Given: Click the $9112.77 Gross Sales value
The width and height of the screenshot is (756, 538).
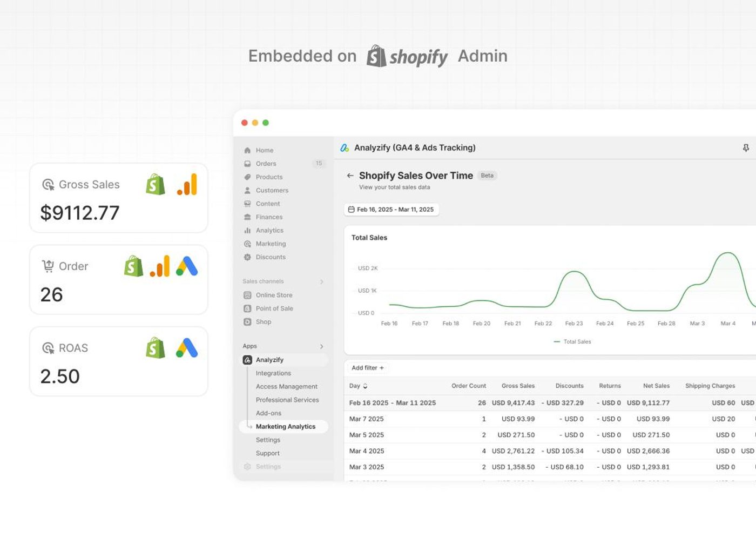Looking at the screenshot, I should point(80,213).
